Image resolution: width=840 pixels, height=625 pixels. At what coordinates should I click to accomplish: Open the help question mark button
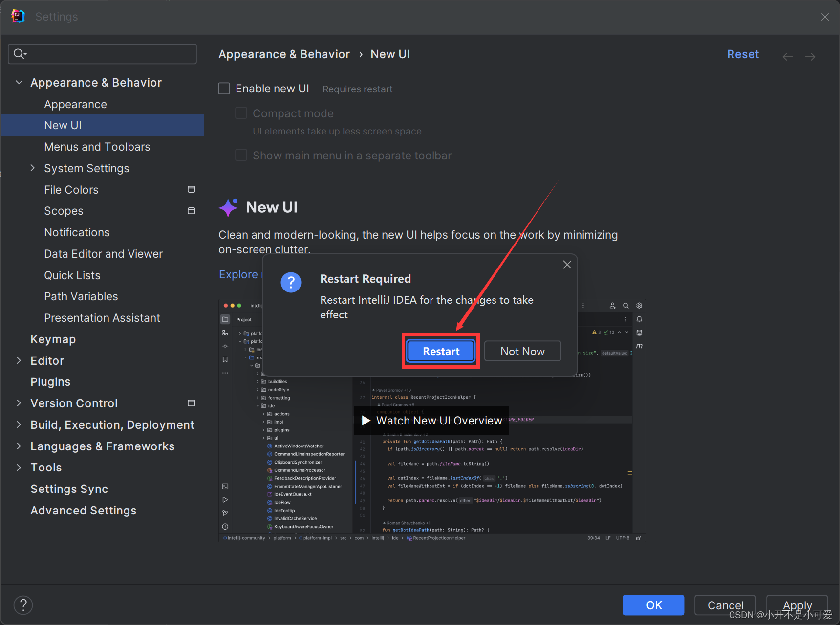point(23,605)
